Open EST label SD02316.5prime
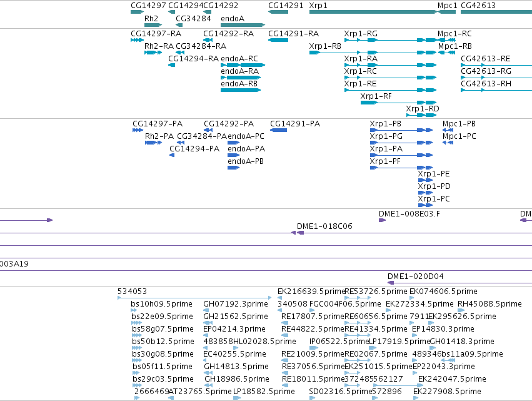532x401 pixels. coord(341,392)
